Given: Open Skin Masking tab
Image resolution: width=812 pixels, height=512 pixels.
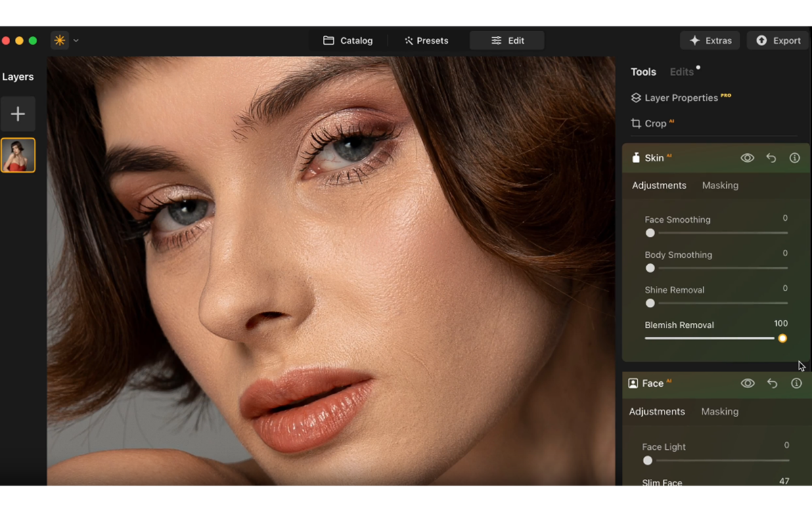Looking at the screenshot, I should tap(720, 186).
